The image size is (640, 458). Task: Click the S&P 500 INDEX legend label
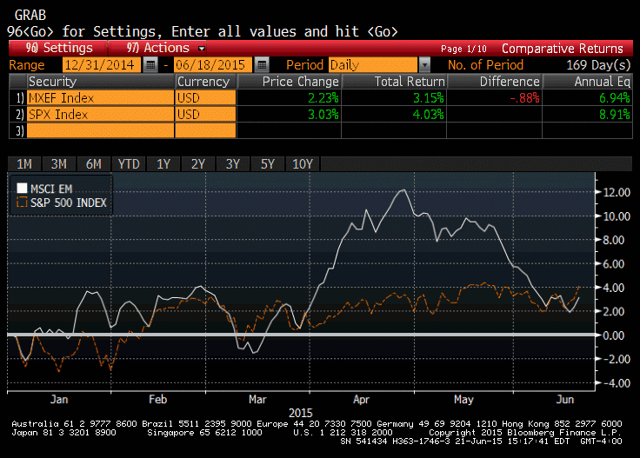click(68, 202)
